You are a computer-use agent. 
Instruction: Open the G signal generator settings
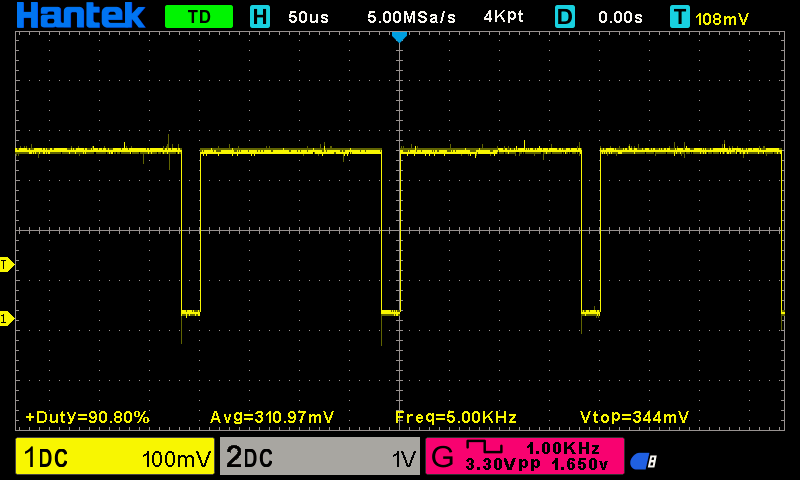click(525, 457)
